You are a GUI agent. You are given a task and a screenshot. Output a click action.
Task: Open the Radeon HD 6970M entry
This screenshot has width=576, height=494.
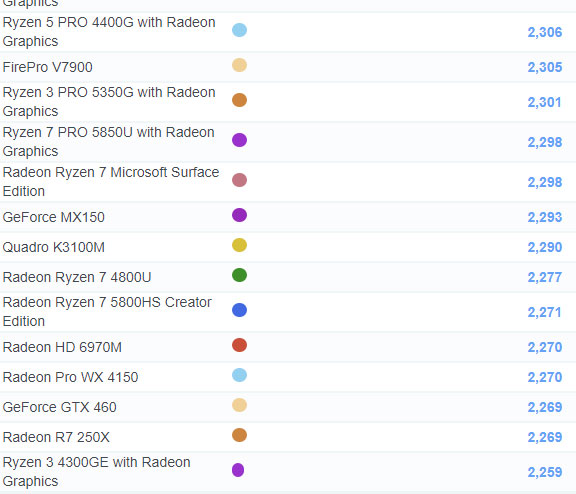(x=62, y=347)
